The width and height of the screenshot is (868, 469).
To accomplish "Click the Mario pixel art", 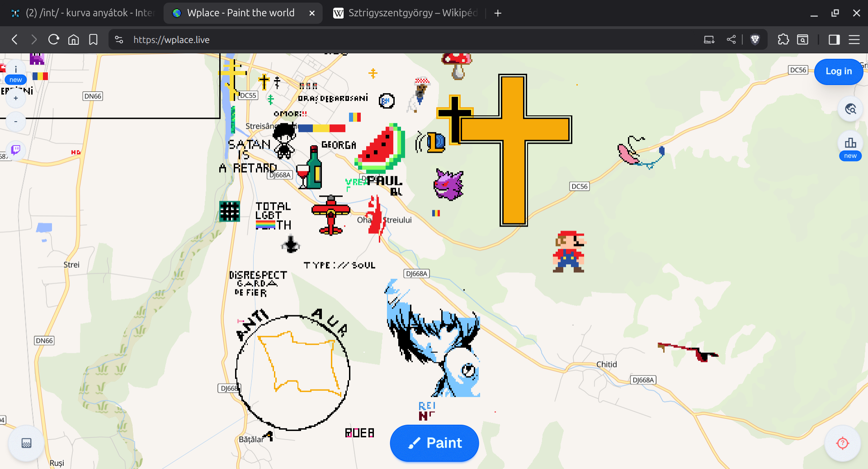I will click(569, 251).
